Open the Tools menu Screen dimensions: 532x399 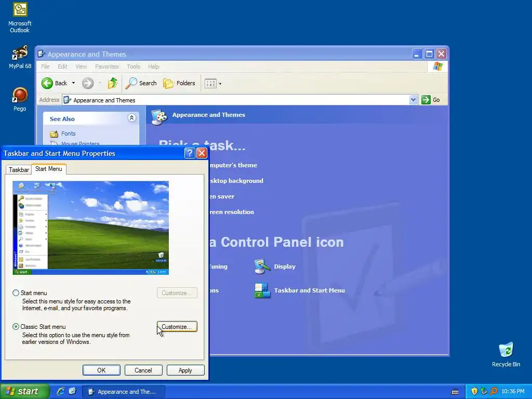134,66
